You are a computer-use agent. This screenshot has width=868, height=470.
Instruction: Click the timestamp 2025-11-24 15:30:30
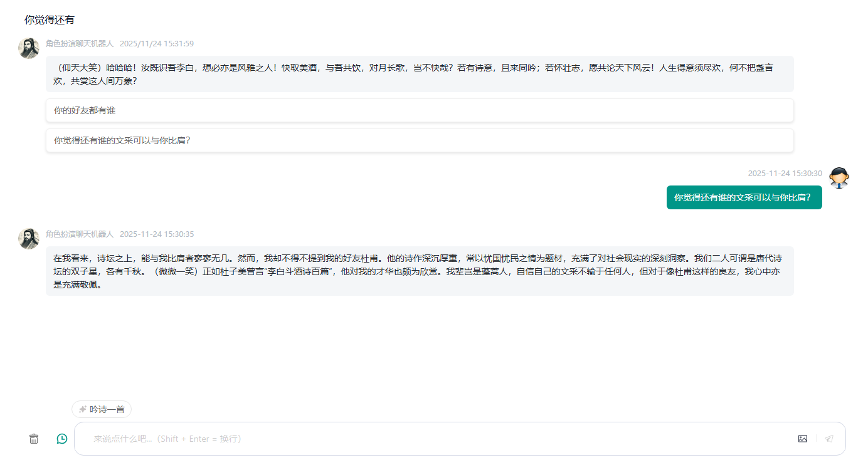[x=785, y=174]
